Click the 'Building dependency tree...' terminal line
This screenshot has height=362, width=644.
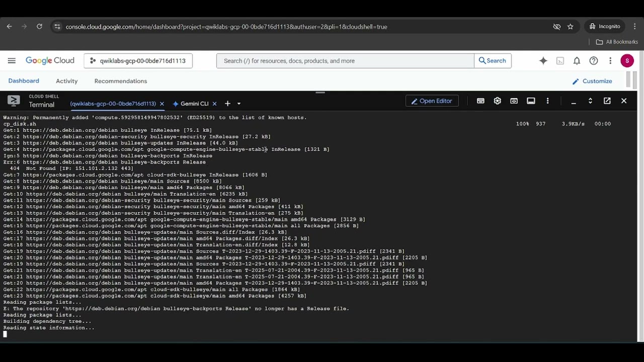point(47,321)
